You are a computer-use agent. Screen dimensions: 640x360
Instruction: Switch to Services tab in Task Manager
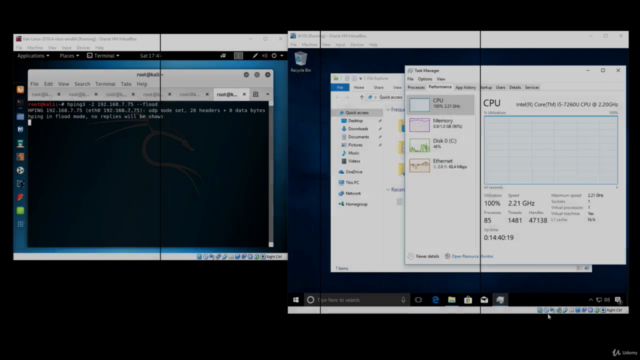pyautogui.click(x=532, y=87)
